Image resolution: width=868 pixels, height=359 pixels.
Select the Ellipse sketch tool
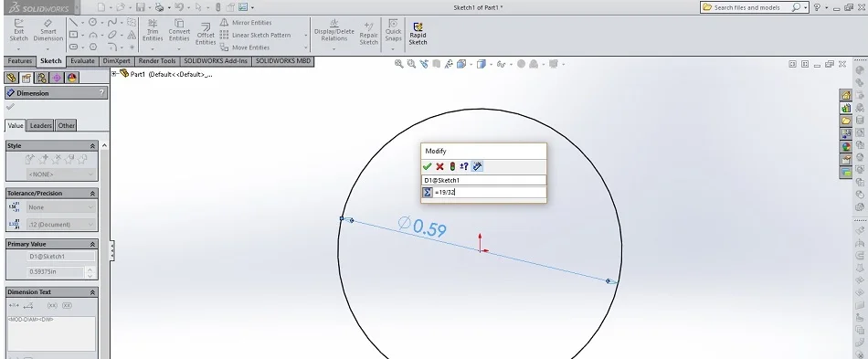[112, 35]
